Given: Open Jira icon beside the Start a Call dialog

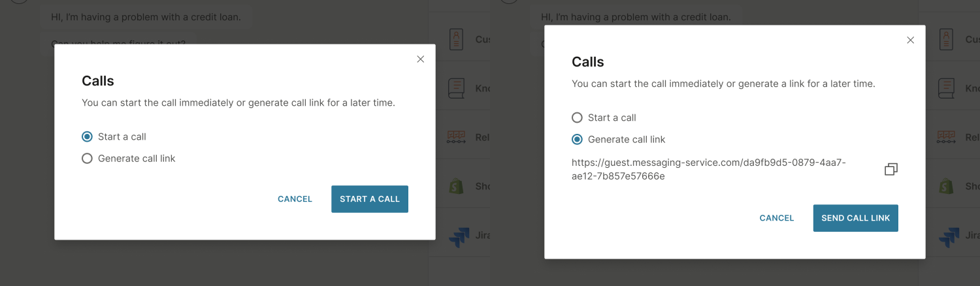Looking at the screenshot, I should [x=459, y=236].
